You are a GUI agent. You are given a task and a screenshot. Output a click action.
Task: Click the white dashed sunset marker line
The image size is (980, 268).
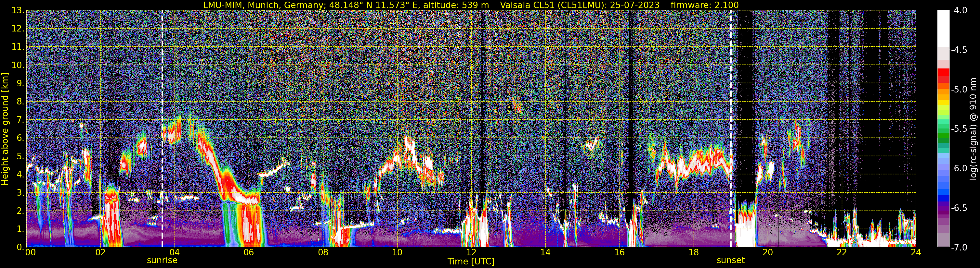[x=731, y=129]
